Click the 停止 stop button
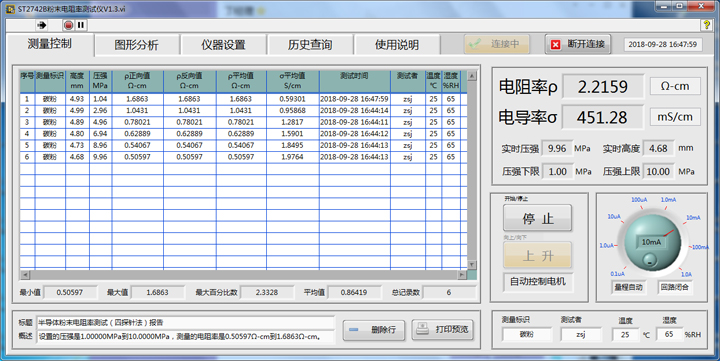720x361 pixels. tap(538, 218)
